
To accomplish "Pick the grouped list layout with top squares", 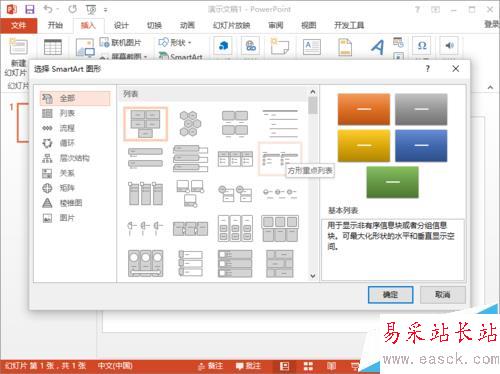I will pyautogui.click(x=280, y=229).
